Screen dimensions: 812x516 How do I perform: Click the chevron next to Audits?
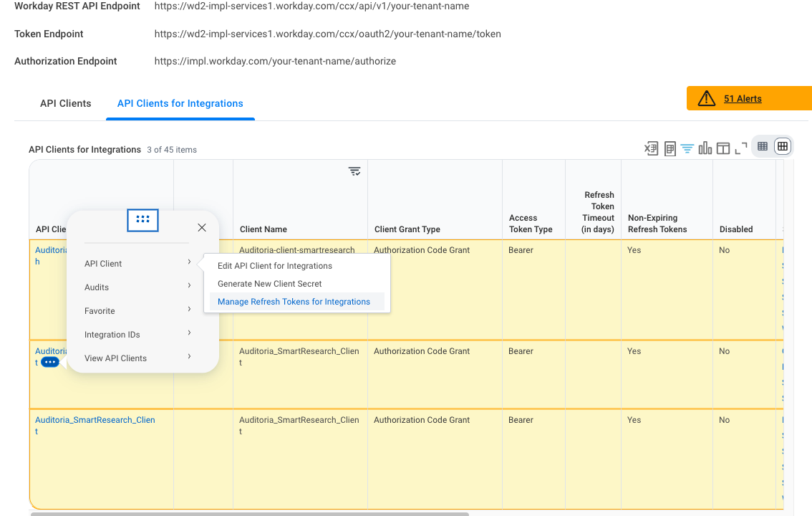190,285
